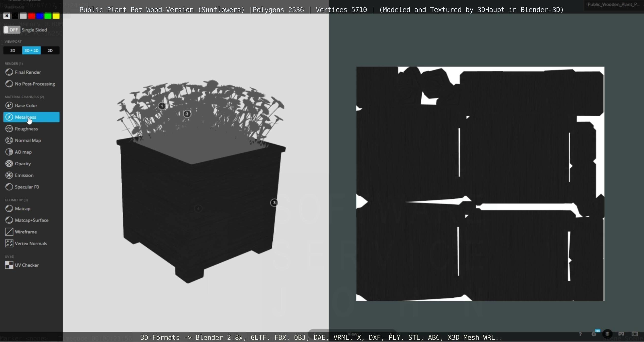Toggle fullscreen viewer icon
The image size is (644, 342).
(x=635, y=334)
